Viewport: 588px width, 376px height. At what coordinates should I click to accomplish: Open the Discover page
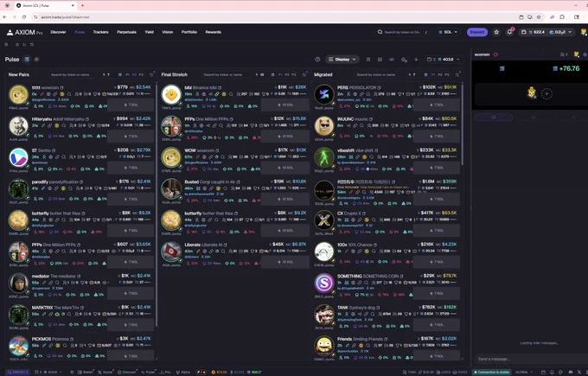58,32
